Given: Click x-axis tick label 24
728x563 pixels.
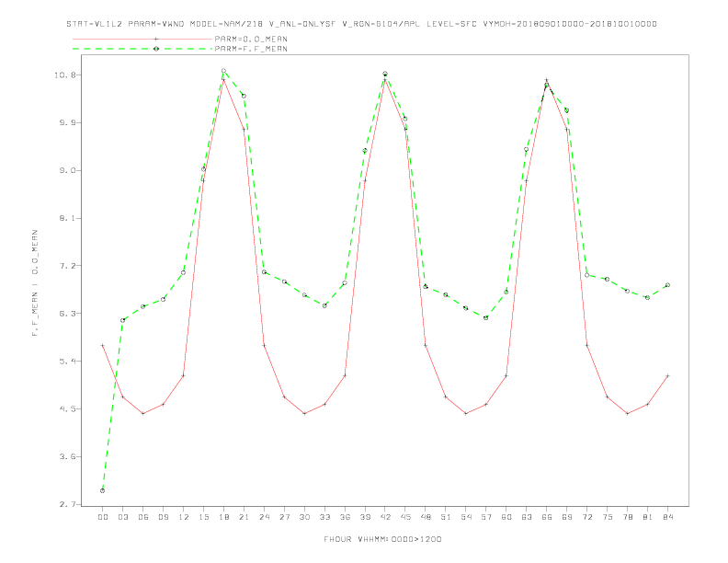Looking at the screenshot, I should 264,517.
